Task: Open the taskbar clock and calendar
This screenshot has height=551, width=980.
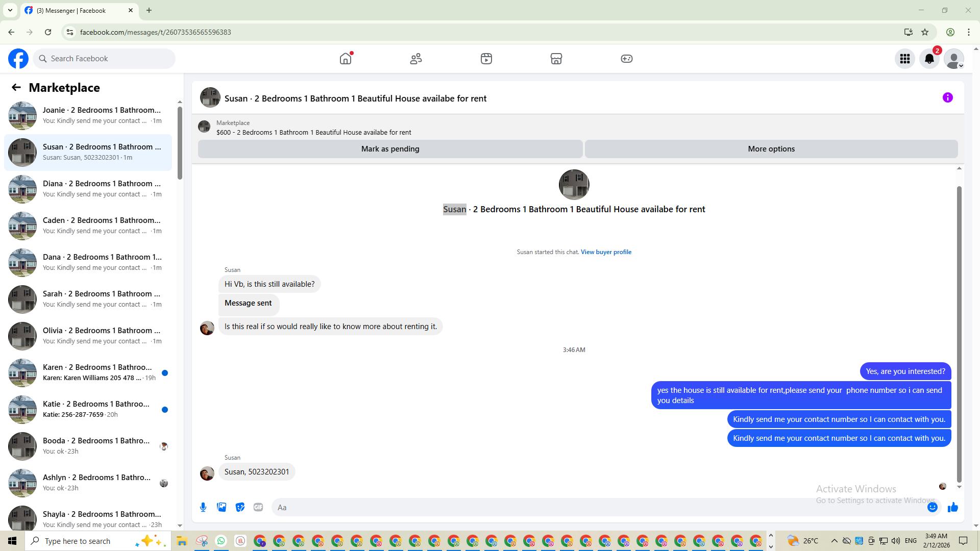Action: [x=936, y=541]
